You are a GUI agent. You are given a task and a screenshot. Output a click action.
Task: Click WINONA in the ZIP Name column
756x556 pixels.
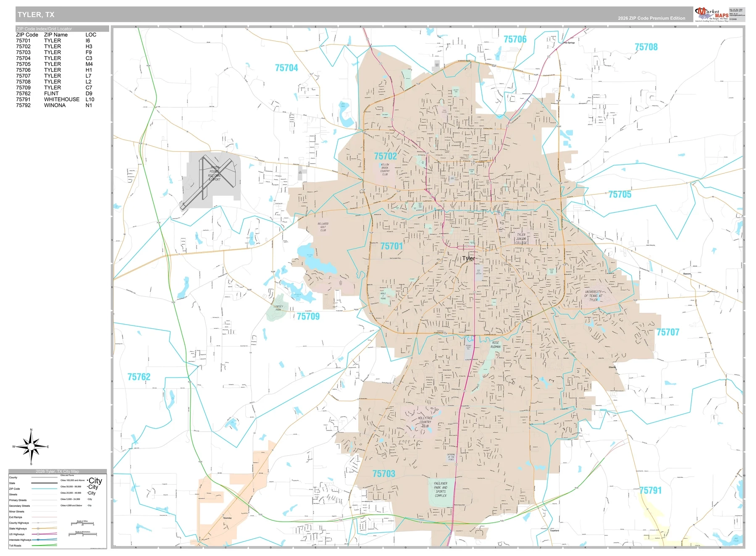pos(55,105)
